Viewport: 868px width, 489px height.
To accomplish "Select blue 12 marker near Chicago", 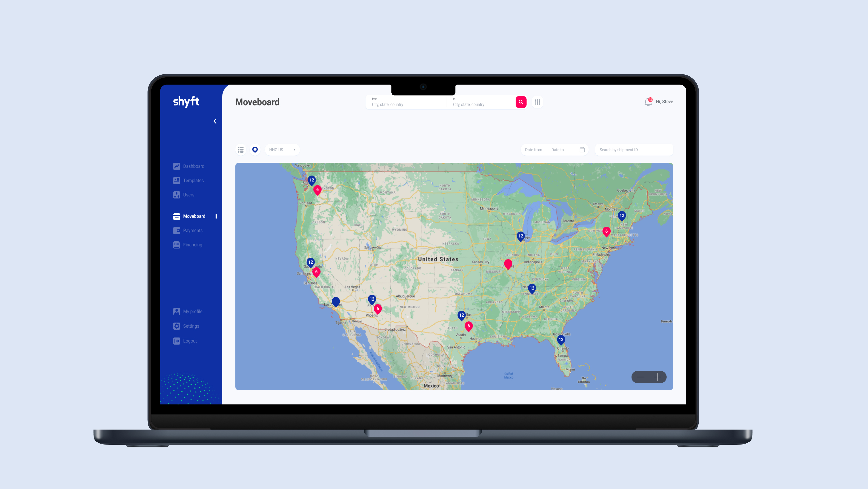I will 521,236.
